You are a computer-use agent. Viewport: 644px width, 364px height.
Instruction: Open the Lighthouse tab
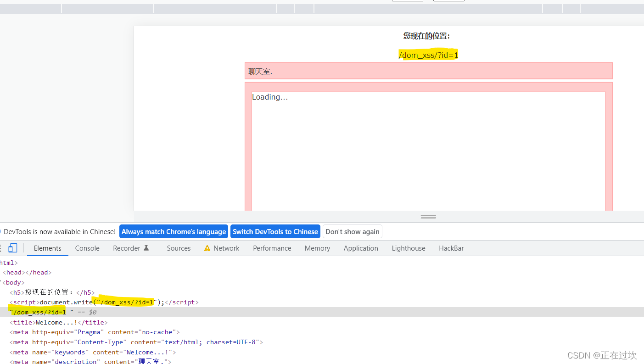(409, 248)
